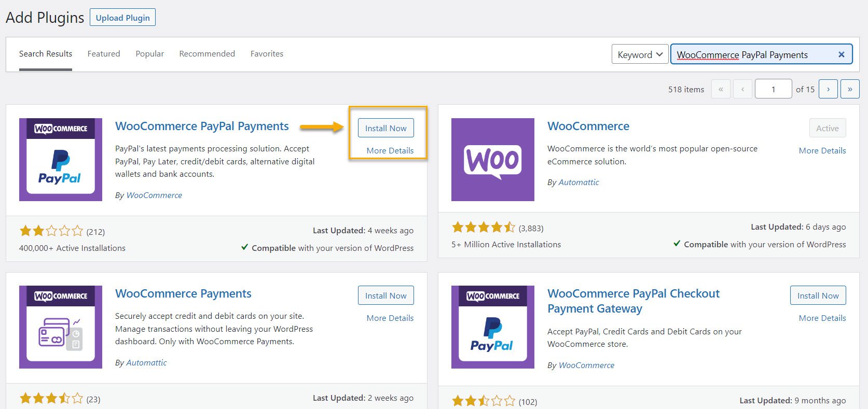Install the WooCommerce Payments plugin
868x409 pixels.
386,295
